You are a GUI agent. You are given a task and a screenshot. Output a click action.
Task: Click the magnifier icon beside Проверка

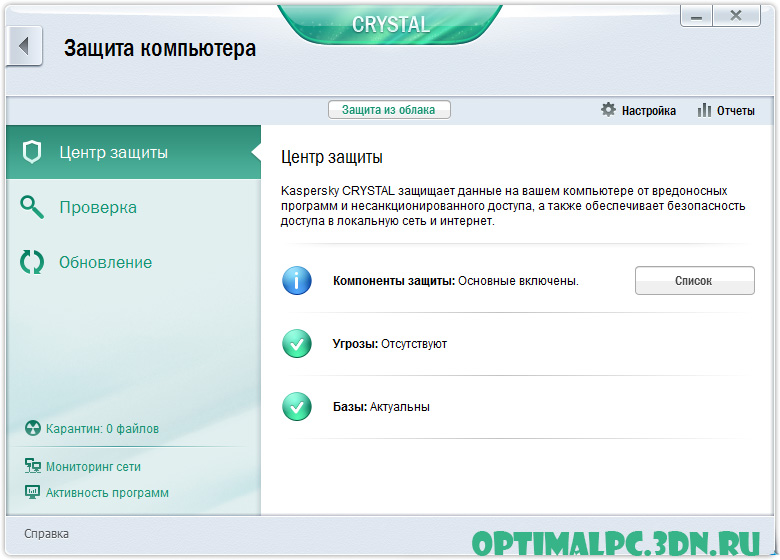[x=32, y=207]
